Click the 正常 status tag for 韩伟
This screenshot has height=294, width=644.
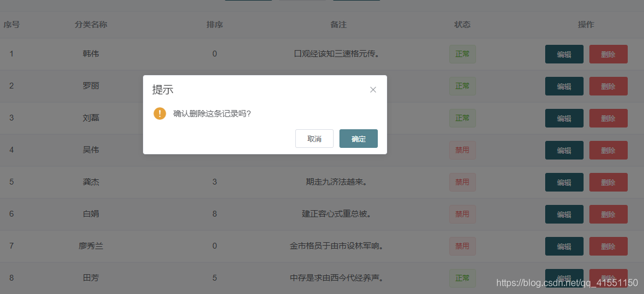pos(463,54)
